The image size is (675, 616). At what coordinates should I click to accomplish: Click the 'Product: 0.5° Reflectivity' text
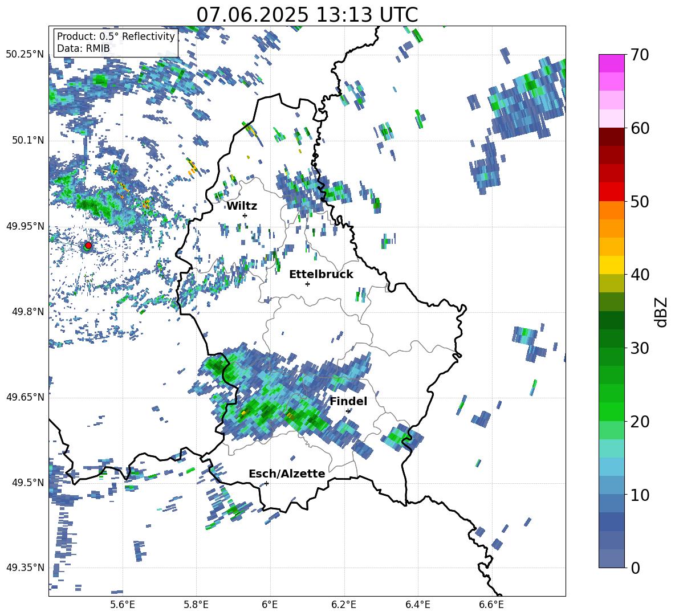(116, 36)
